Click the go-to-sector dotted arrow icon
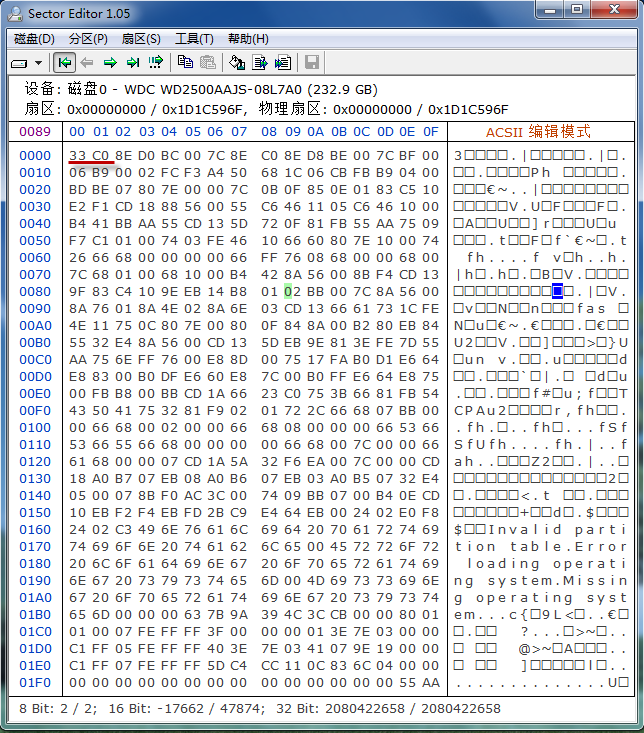 point(155,62)
